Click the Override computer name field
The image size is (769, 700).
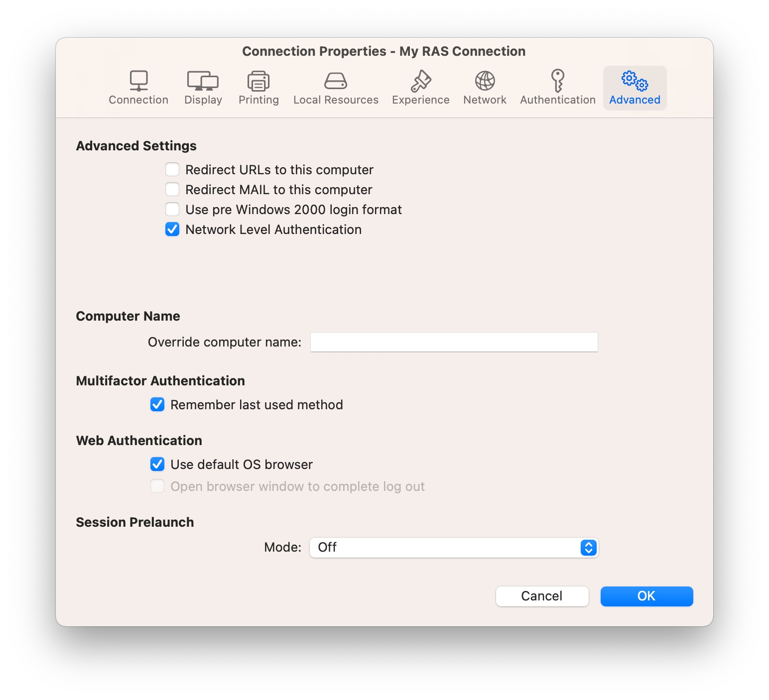click(454, 342)
